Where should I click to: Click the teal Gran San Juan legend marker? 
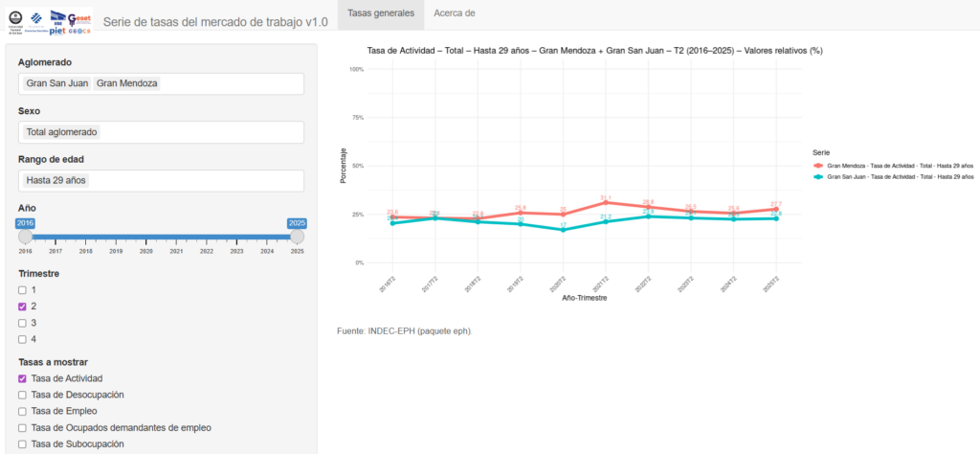(818, 177)
